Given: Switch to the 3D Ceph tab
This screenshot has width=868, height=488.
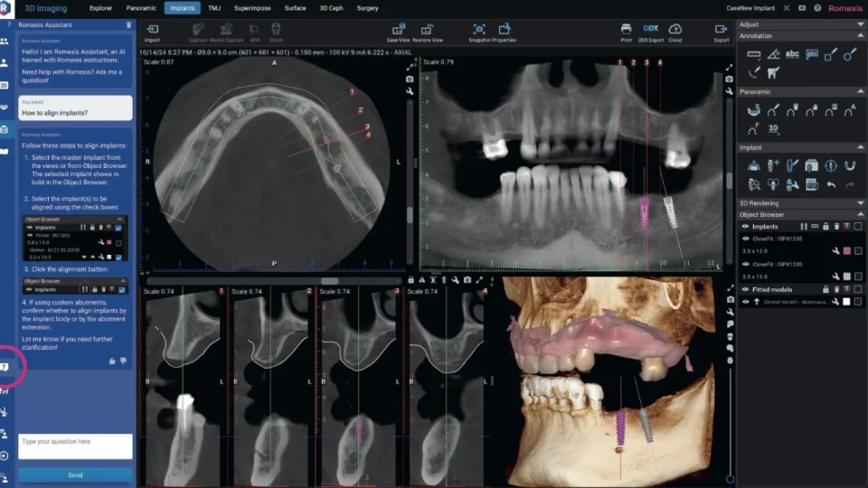Looking at the screenshot, I should [x=331, y=8].
